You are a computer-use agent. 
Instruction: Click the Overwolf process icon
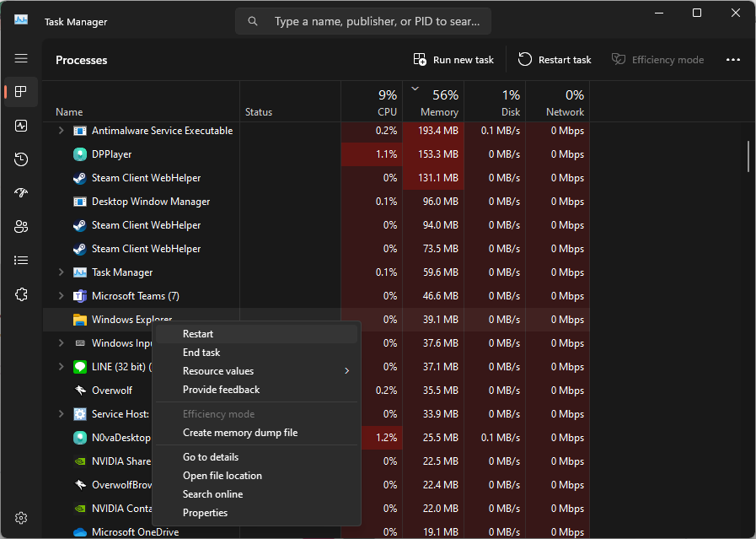(79, 391)
